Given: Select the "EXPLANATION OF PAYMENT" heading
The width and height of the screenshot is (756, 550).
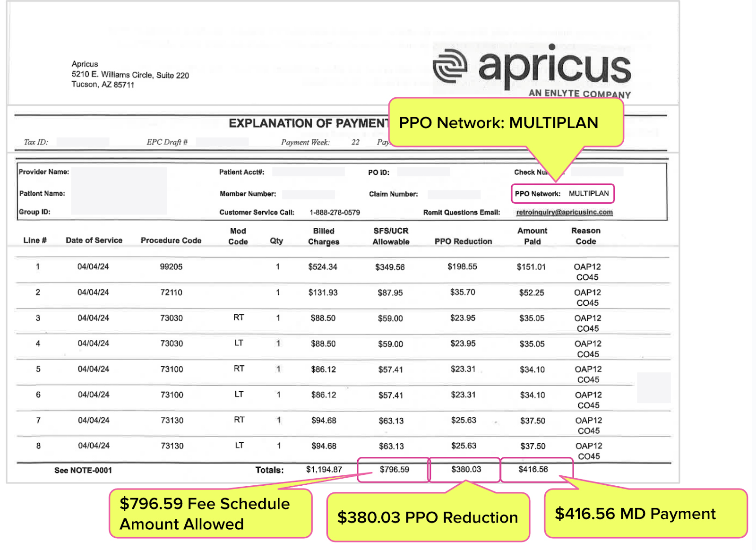Looking at the screenshot, I should [x=309, y=123].
